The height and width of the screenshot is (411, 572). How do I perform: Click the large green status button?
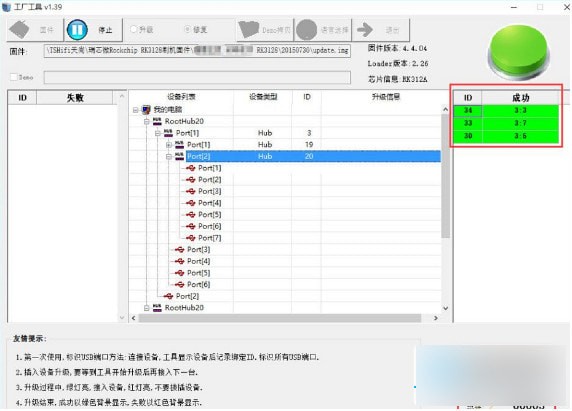coord(518,51)
